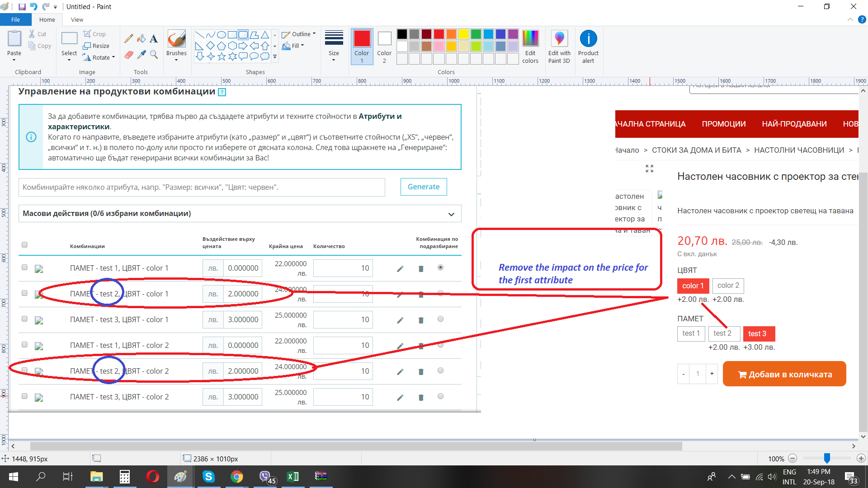This screenshot has height=488, width=868.
Task: Select the Magnifier tool
Action: click(x=154, y=55)
